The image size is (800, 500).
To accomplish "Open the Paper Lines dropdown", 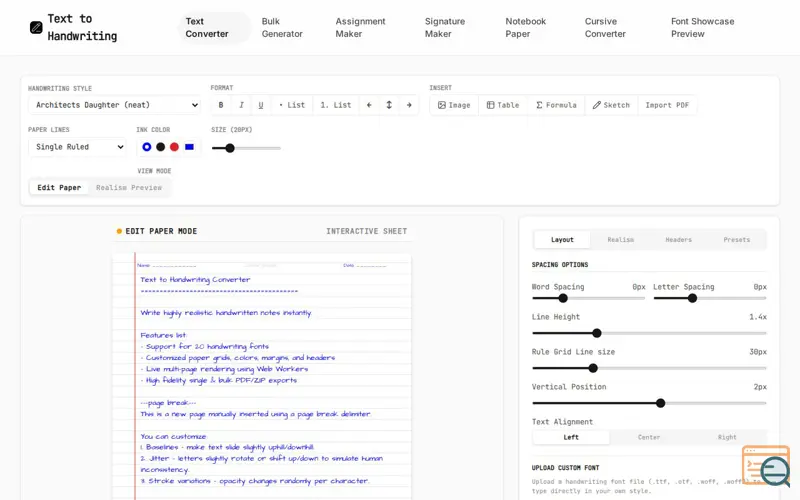I will click(78, 147).
